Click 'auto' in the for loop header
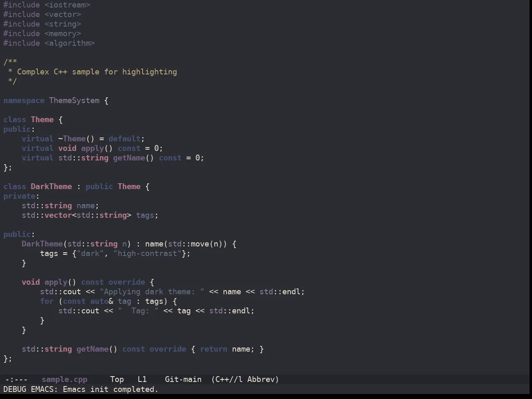 tap(99, 301)
